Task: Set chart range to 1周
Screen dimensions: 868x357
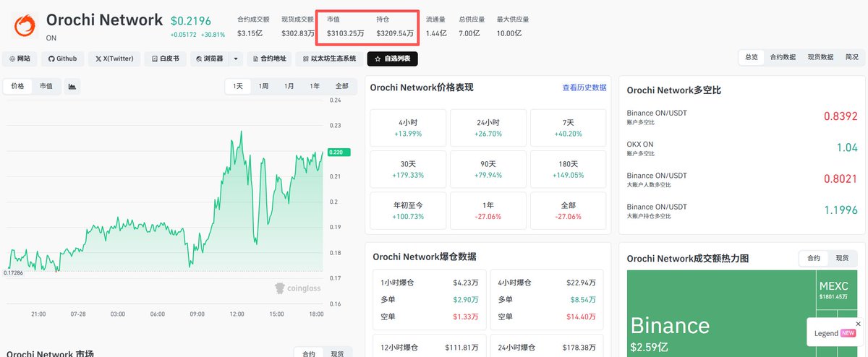Action: (x=264, y=86)
